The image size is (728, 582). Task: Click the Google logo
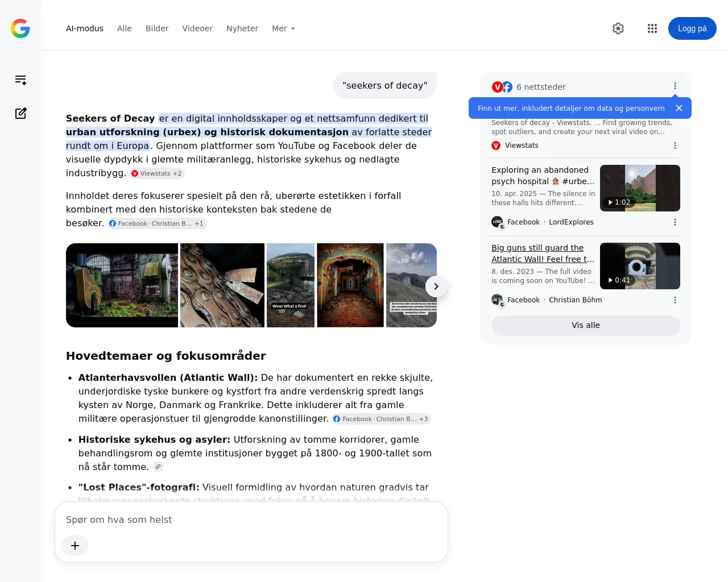tap(20, 28)
